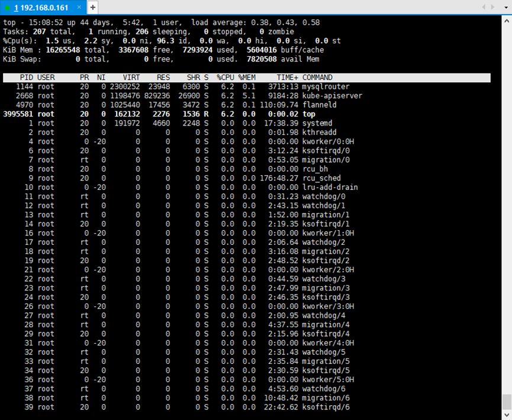The height and width of the screenshot is (420, 512).
Task: Click the %CPU column header
Action: (226, 77)
